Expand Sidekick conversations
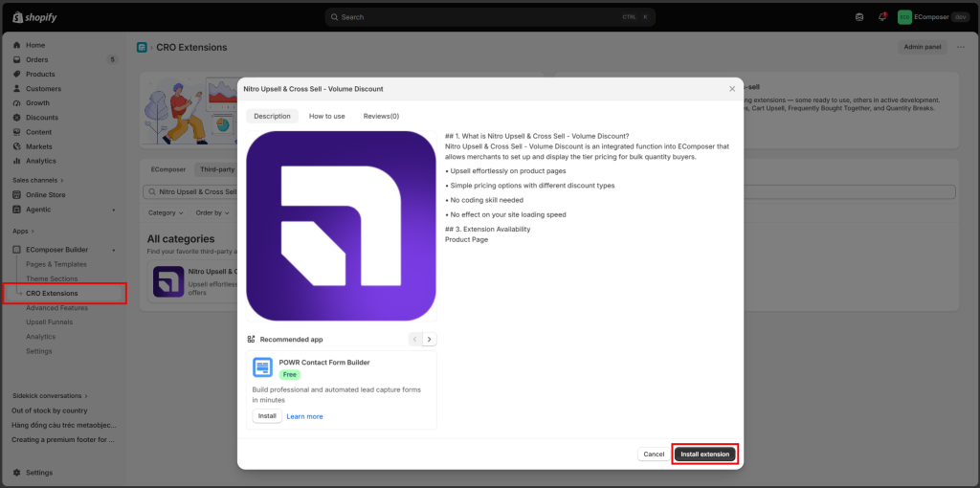 click(x=50, y=395)
